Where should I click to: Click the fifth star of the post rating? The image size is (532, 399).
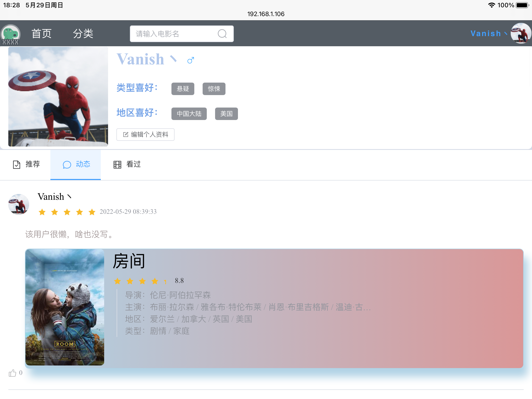[92, 212]
